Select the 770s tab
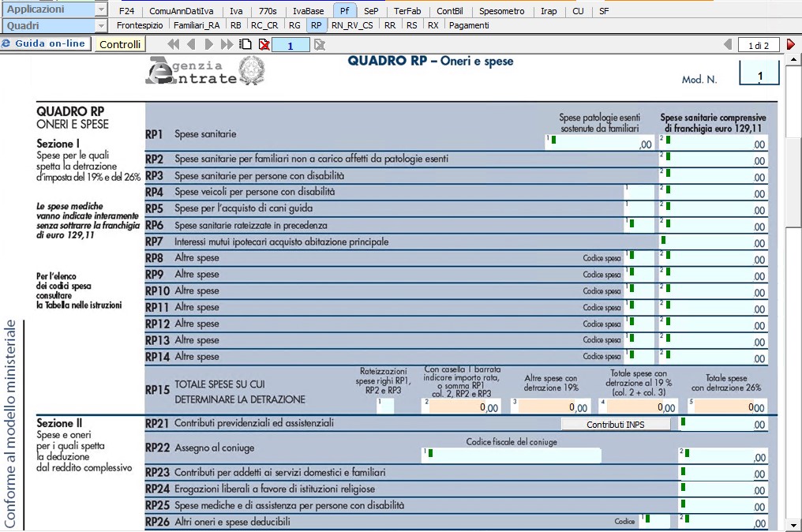This screenshot has height=532, width=802. (x=268, y=11)
